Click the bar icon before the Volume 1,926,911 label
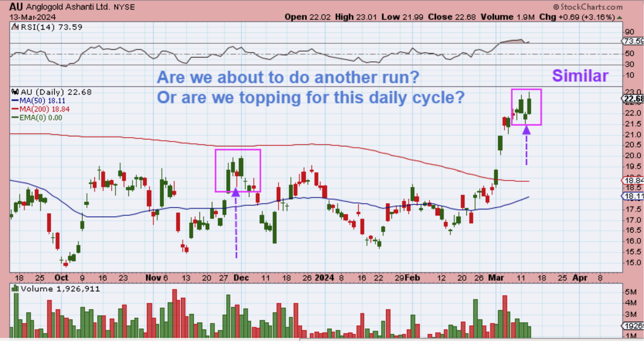Screen dimensions: 644x341 [15, 288]
